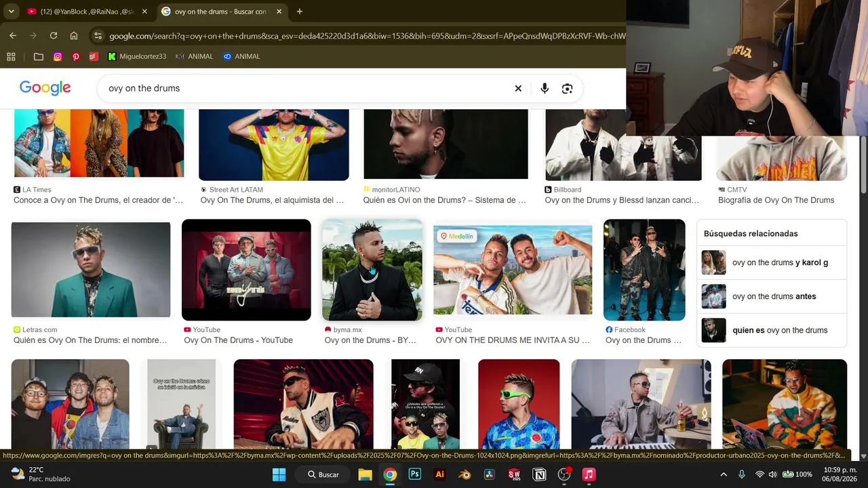This screenshot has width=868, height=488.
Task: Open the Miguelcortez33 bookmark
Action: click(137, 56)
